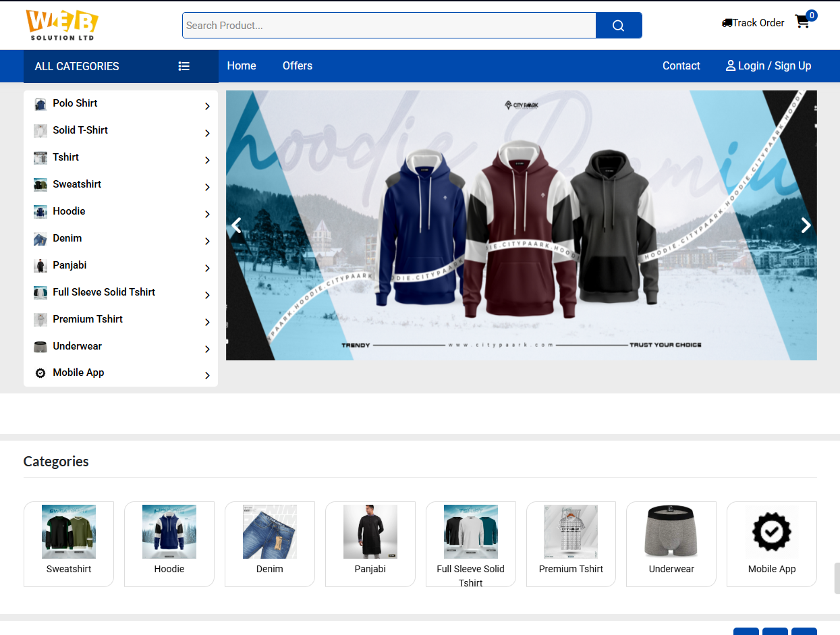Click the Premium Tshirt sidebar thumbnail icon
This screenshot has width=840, height=635.
(40, 320)
